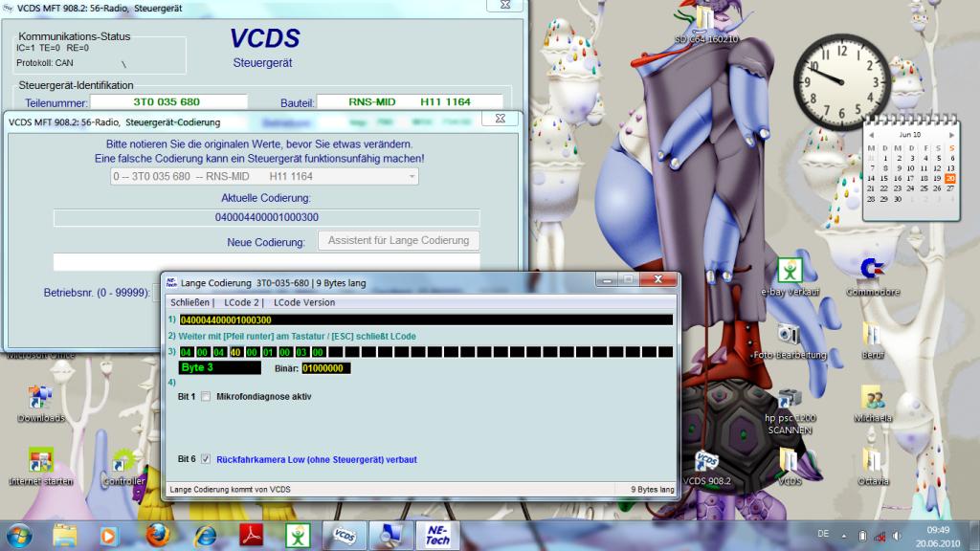Image resolution: width=980 pixels, height=551 pixels.
Task: Switch to the VCDS taskbar button
Action: point(344,536)
